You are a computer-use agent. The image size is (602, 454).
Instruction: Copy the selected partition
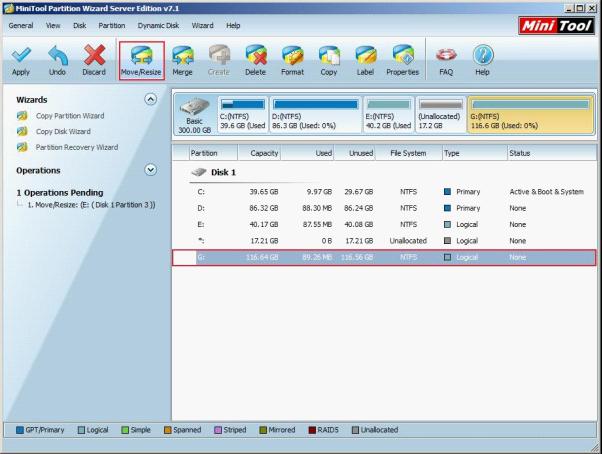329,61
